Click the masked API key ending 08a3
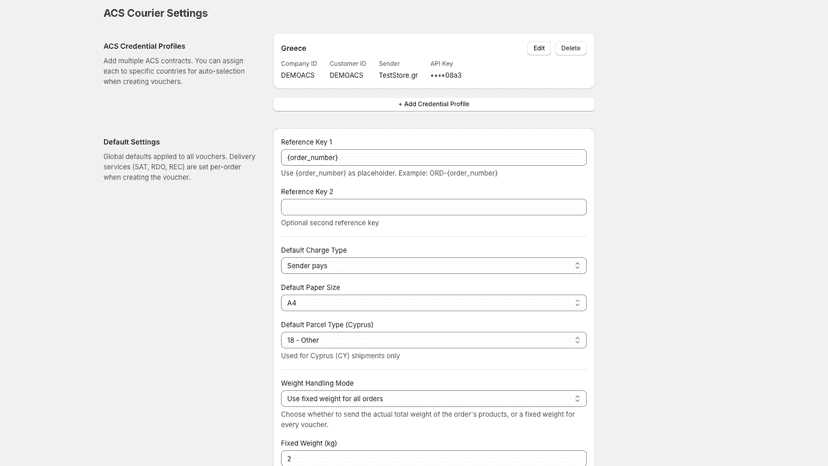 (446, 76)
